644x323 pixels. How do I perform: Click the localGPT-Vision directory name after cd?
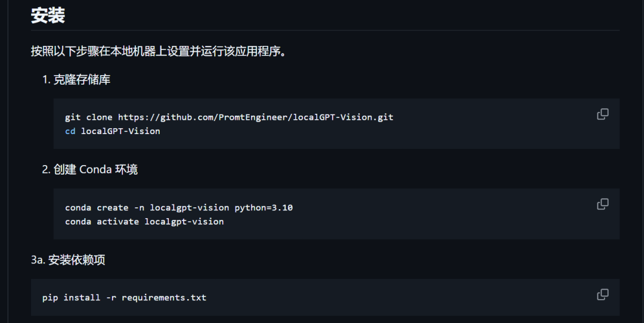[x=120, y=131]
